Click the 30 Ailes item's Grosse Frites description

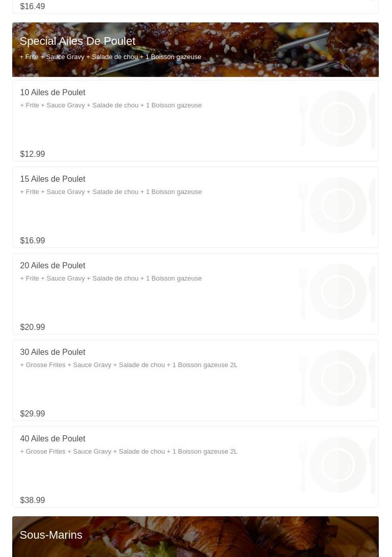pos(128,365)
